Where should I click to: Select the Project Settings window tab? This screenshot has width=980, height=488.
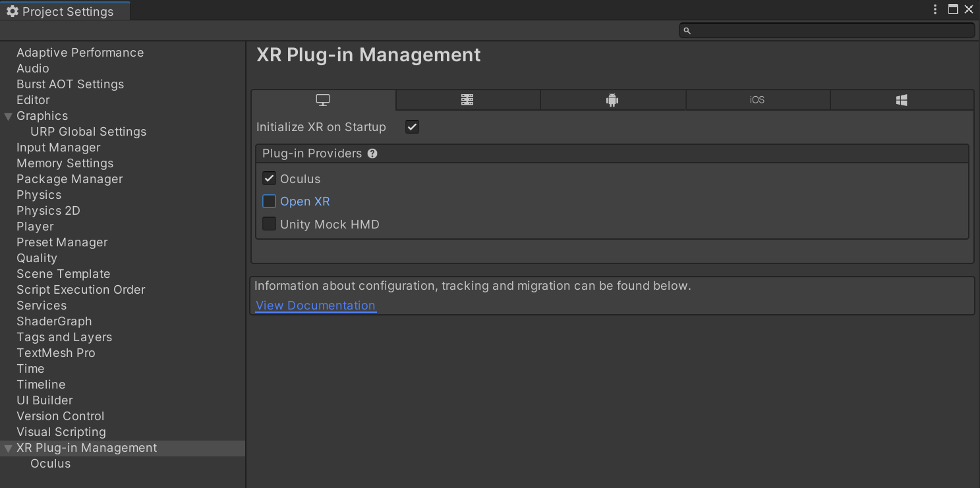coord(65,11)
